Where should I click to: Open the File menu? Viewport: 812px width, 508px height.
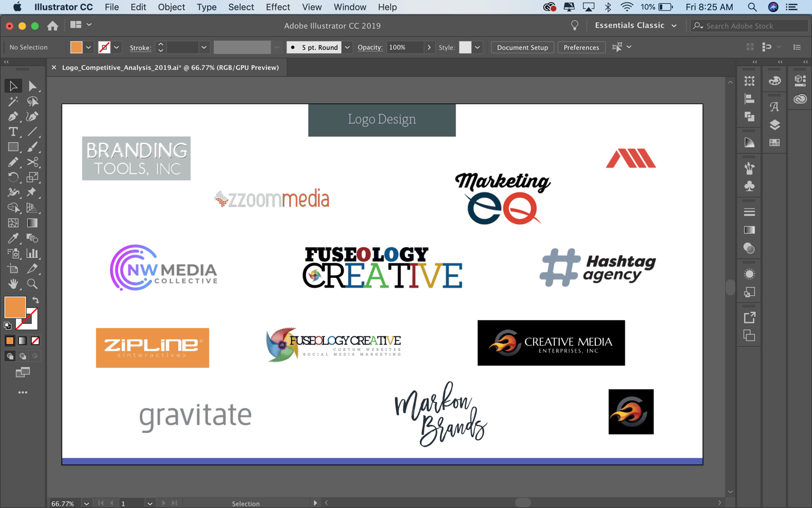coord(112,7)
